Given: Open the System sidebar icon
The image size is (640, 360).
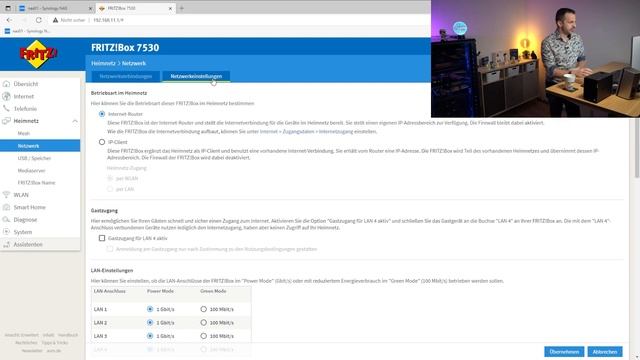Looking at the screenshot, I should pos(6,232).
